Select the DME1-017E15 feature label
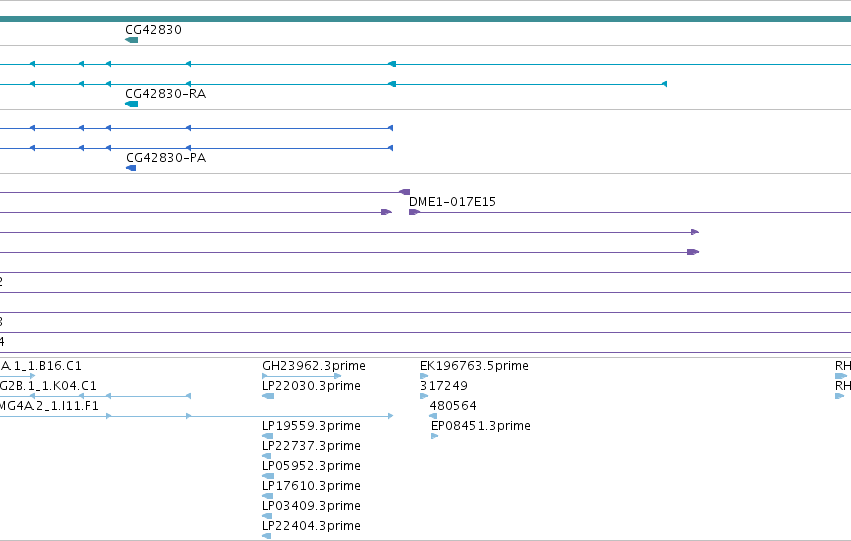851x541 pixels. coord(452,202)
